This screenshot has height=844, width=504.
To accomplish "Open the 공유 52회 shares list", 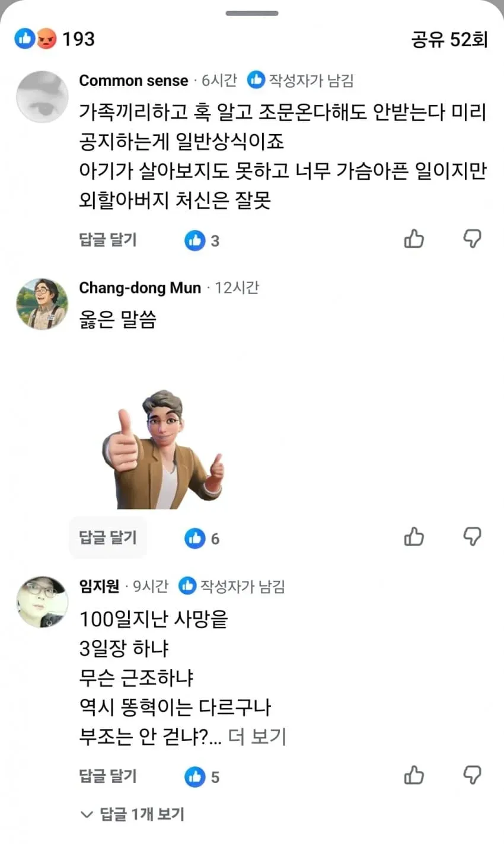I will pos(449,39).
